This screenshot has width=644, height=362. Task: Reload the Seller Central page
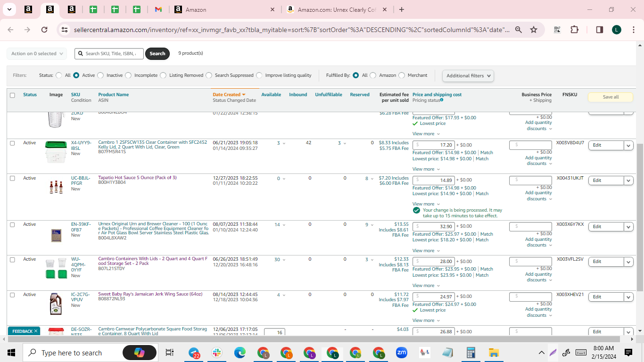coord(44,30)
